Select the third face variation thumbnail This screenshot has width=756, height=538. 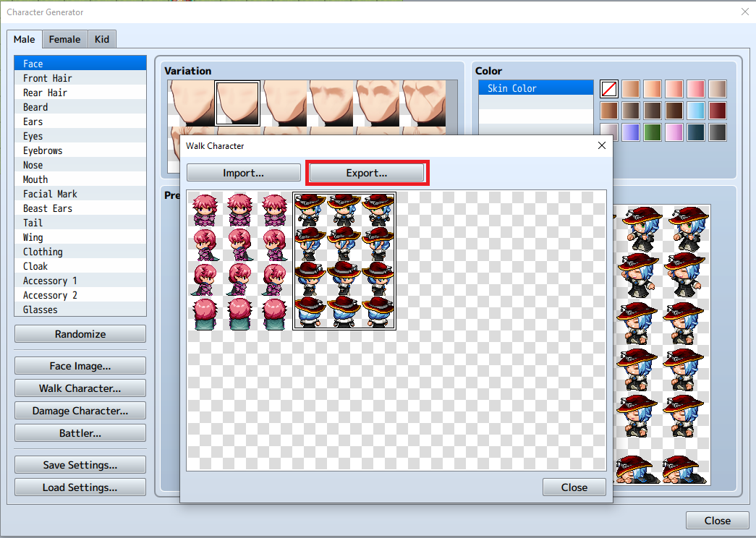[284, 103]
